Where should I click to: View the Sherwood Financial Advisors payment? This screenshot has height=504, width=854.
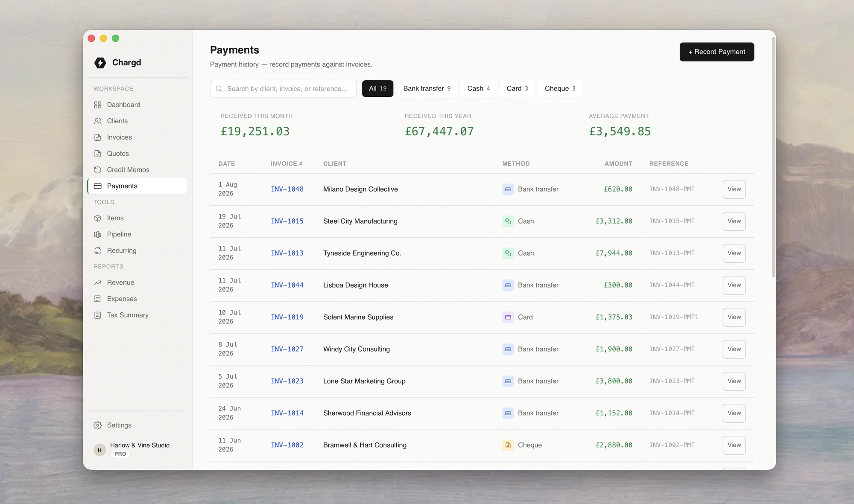(734, 413)
